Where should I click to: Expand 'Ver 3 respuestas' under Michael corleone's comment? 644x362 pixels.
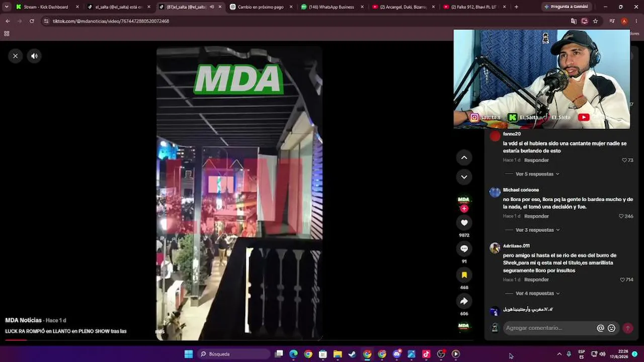coord(537,230)
